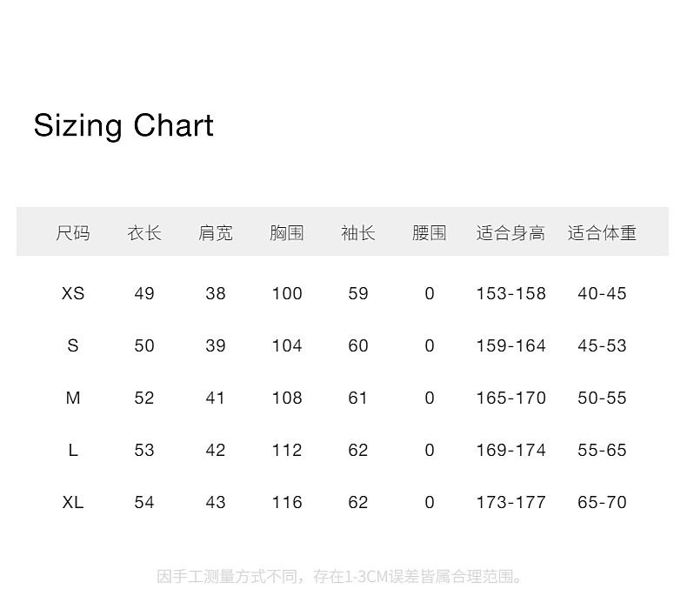
Task: Click the 适合身高 column header
Action: (510, 233)
